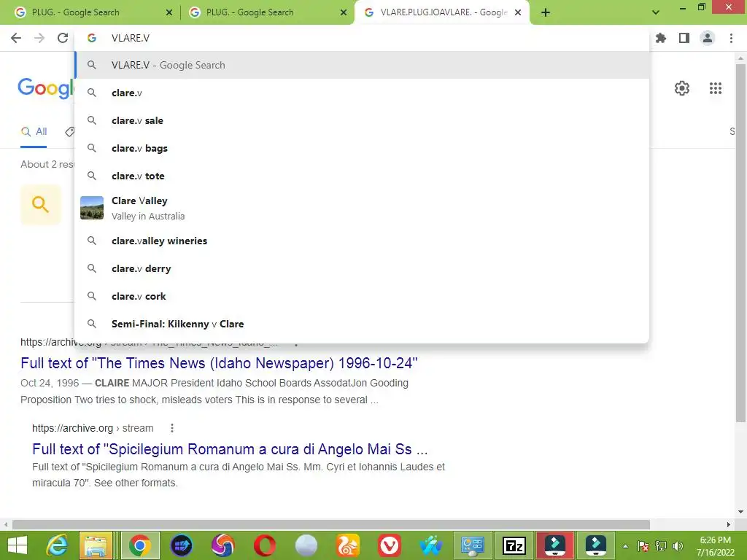Close the VLARE.PLUG.IOAVLARE. tab
This screenshot has height=560, width=747.
pos(518,12)
